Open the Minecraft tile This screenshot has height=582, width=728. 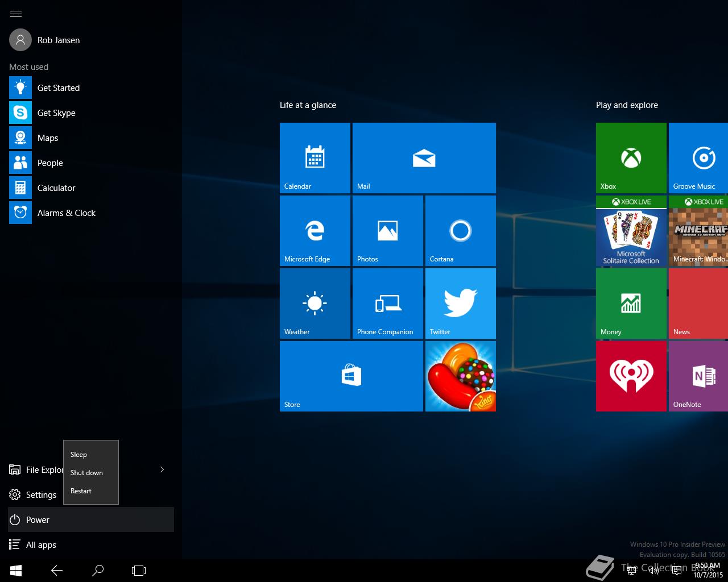pyautogui.click(x=698, y=231)
